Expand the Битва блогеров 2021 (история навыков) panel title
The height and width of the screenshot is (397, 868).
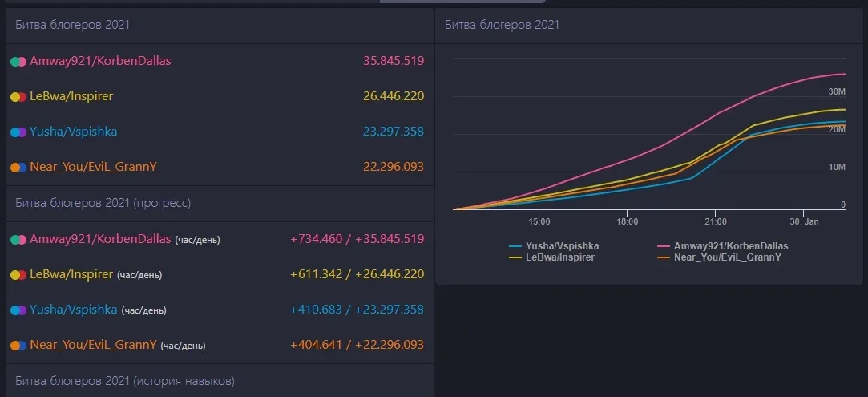[125, 381]
